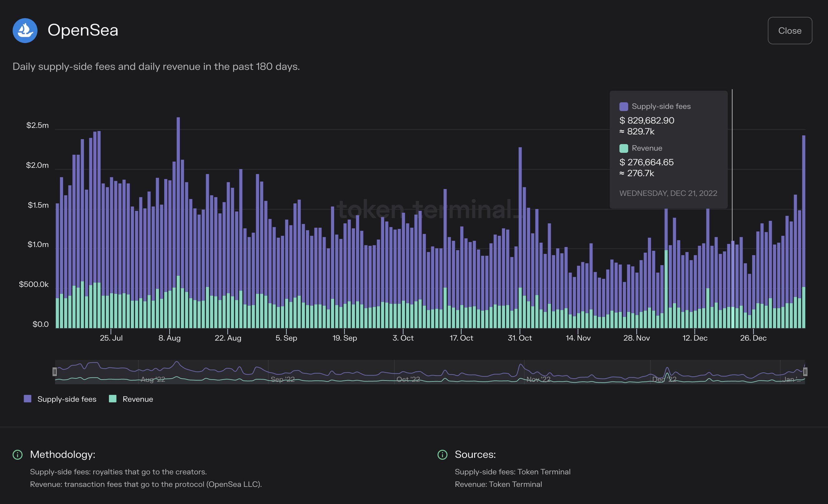
Task: Click the green Revenue legend swatch
Action: click(113, 399)
